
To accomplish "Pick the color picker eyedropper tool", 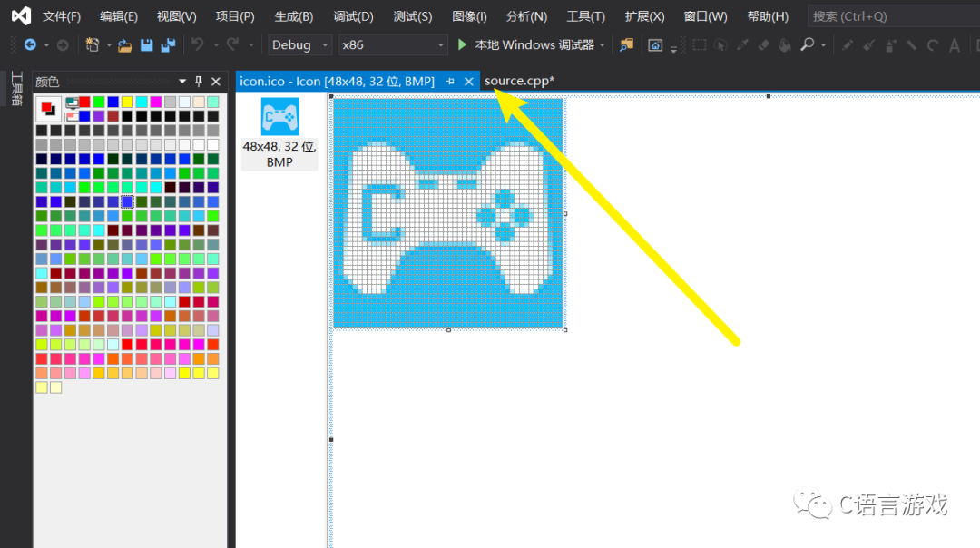I will point(742,45).
